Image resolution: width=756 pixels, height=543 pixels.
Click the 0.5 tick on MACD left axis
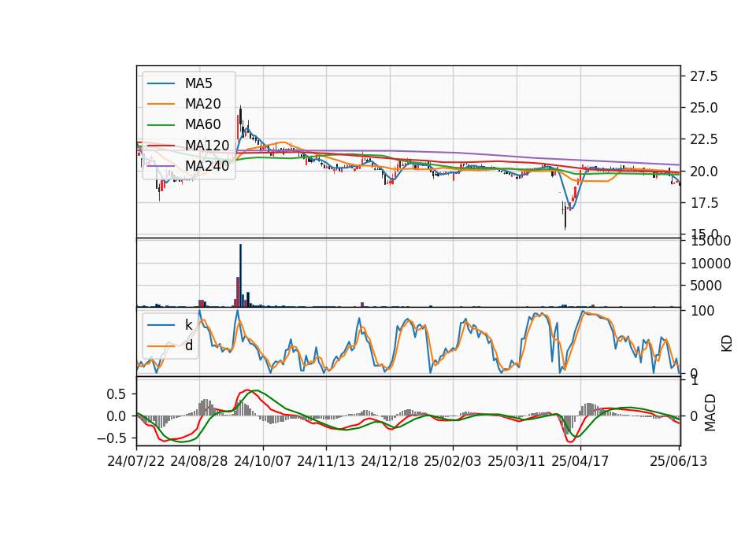(x=116, y=394)
